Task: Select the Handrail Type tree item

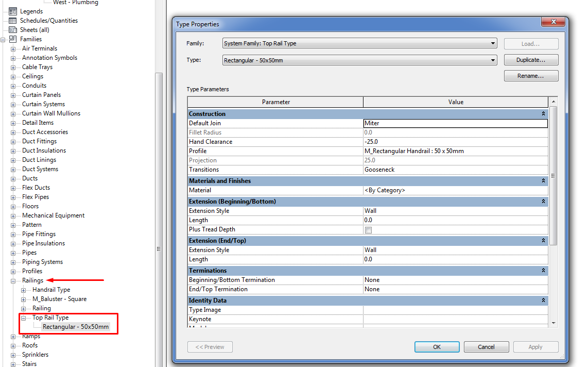Action: [51, 290]
